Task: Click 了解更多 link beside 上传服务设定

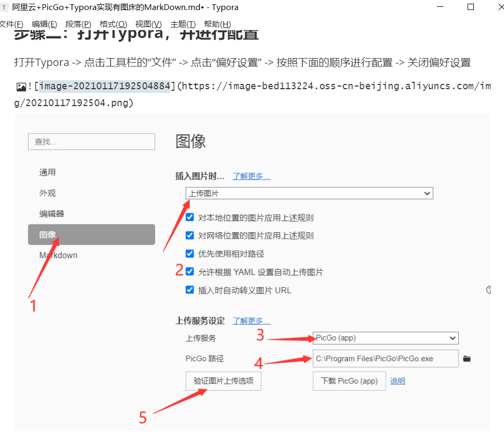Action: [251, 321]
